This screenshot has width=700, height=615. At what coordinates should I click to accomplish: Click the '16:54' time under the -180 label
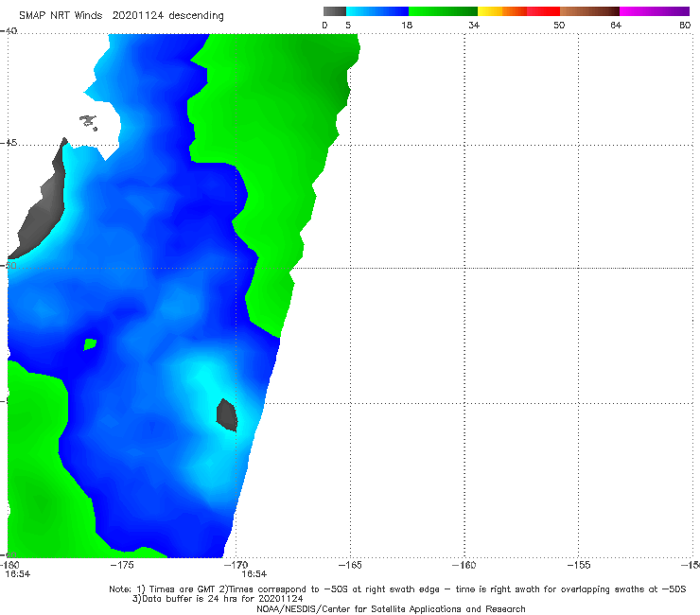pos(17,574)
